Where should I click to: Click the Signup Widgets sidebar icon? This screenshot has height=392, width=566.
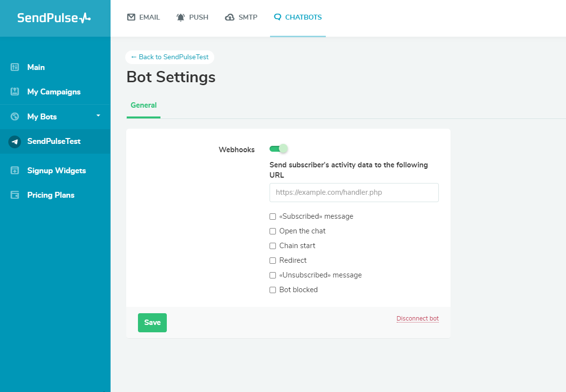pos(15,170)
